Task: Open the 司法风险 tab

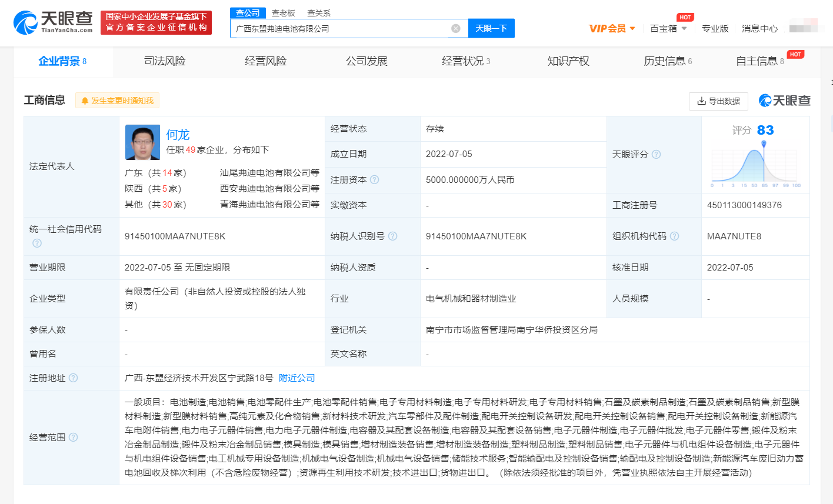Action: tap(165, 61)
